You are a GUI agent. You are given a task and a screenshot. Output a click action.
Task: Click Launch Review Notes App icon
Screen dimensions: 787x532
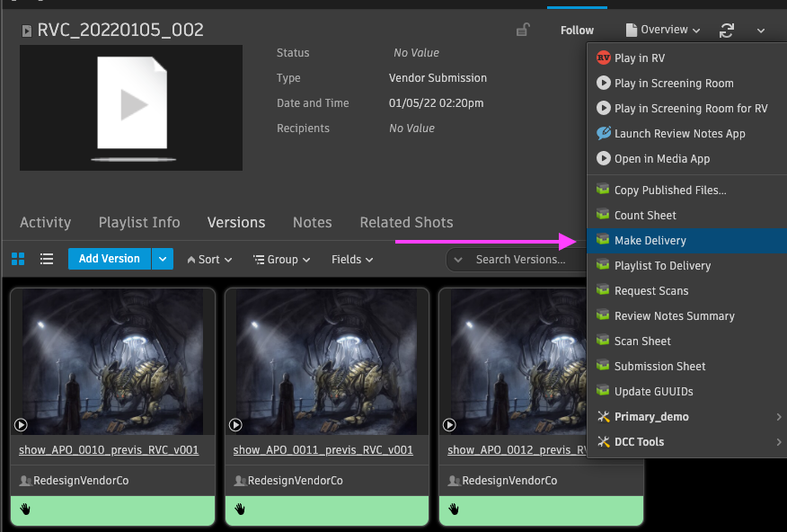(604, 133)
